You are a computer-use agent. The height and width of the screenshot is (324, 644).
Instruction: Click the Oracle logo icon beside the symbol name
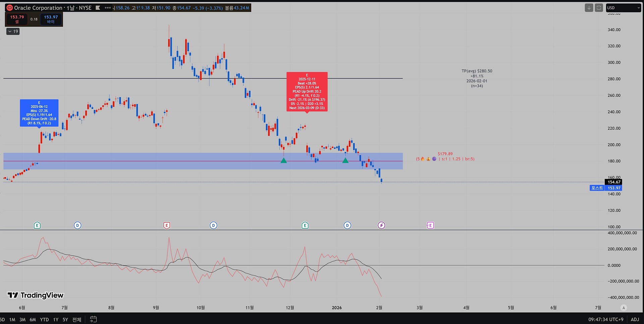point(10,8)
